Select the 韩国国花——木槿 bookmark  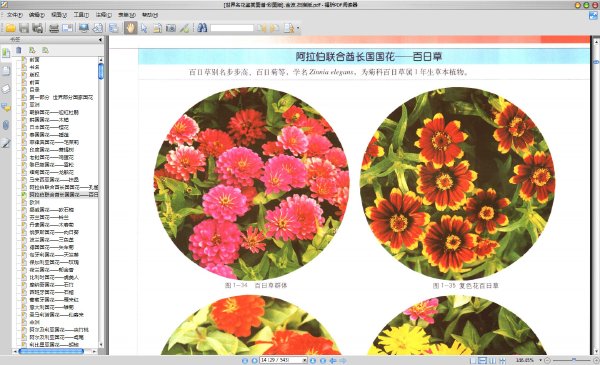click(x=49, y=120)
